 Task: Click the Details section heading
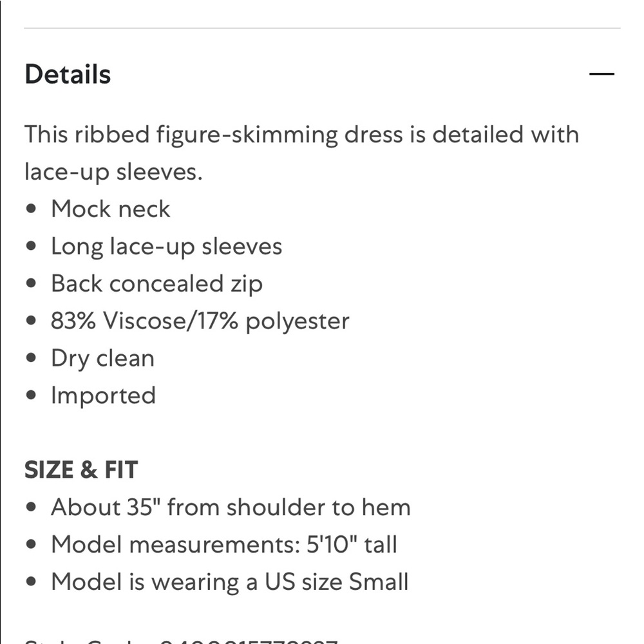[68, 74]
